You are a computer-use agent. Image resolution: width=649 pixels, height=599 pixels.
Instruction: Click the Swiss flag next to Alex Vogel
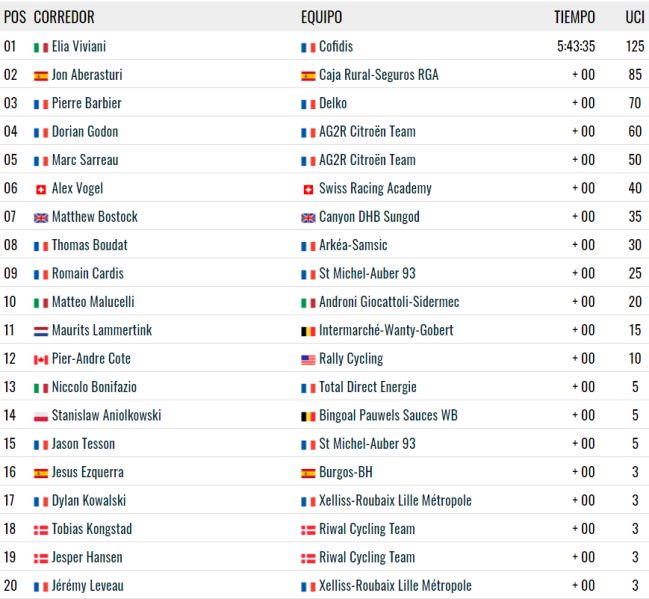[x=41, y=190]
